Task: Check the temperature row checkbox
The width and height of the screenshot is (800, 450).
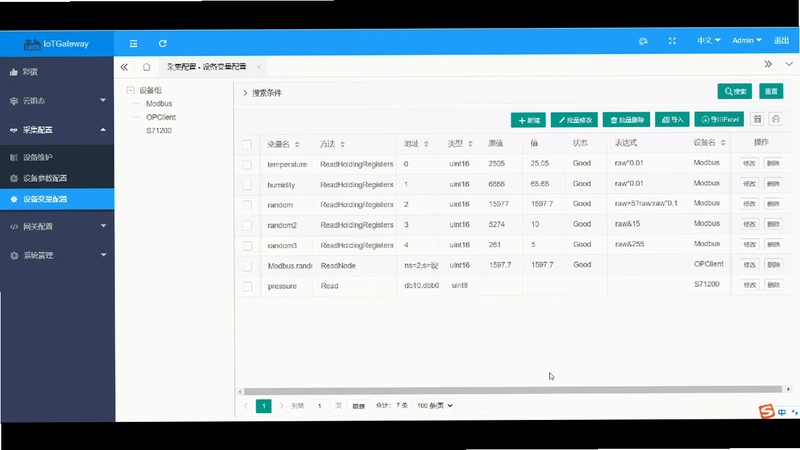Action: 247,165
